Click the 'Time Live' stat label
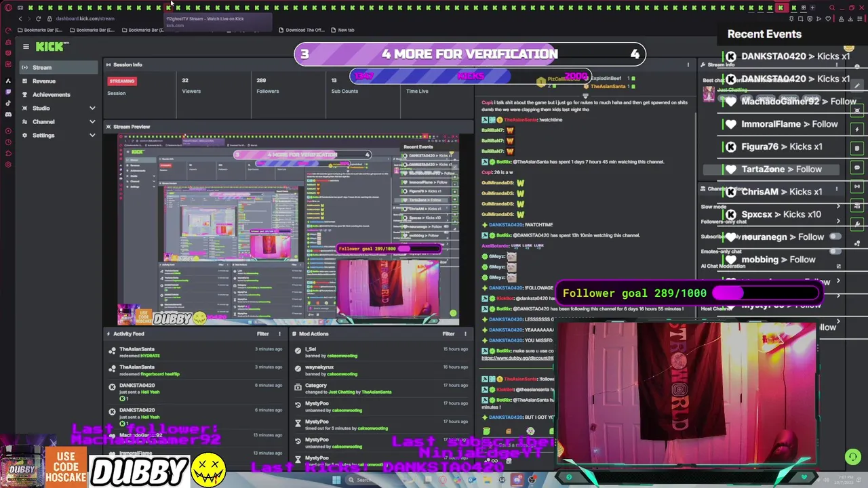 pyautogui.click(x=417, y=91)
